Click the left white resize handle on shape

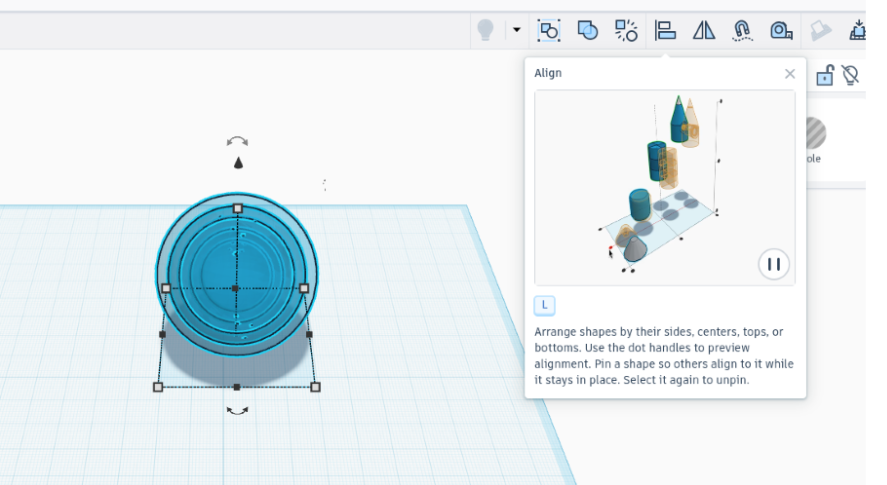point(166,289)
